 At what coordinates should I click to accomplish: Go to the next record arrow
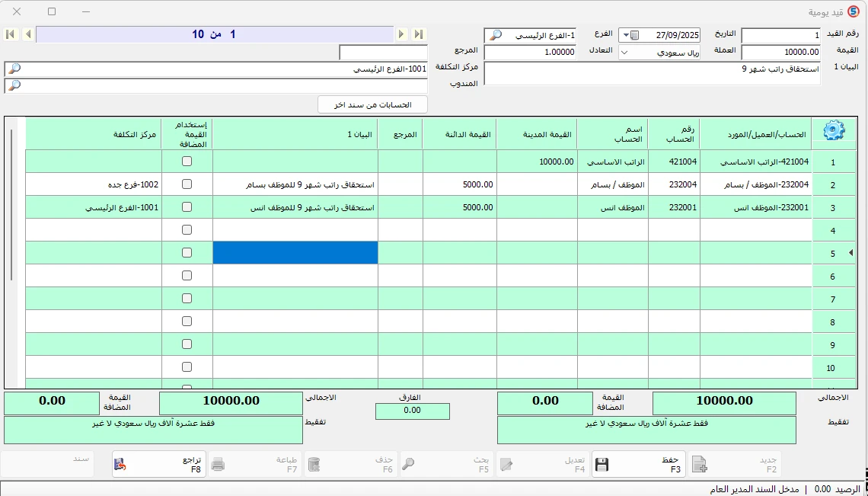click(x=402, y=34)
